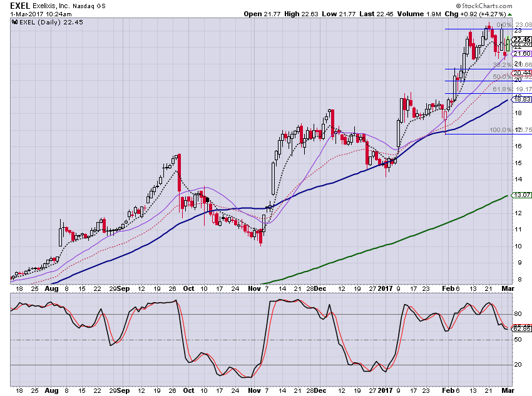Click the "Nasdaq GS" exchange label
This screenshot has height=396, width=532.
tap(89, 6)
